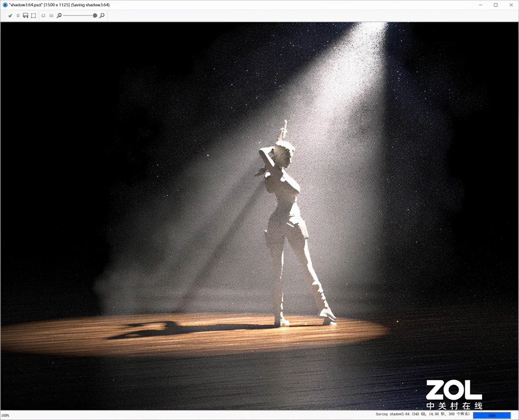Image resolution: width=519 pixels, height=420 pixels.
Task: Click the zoom slider handle in the toolbar
Action: [95, 15]
